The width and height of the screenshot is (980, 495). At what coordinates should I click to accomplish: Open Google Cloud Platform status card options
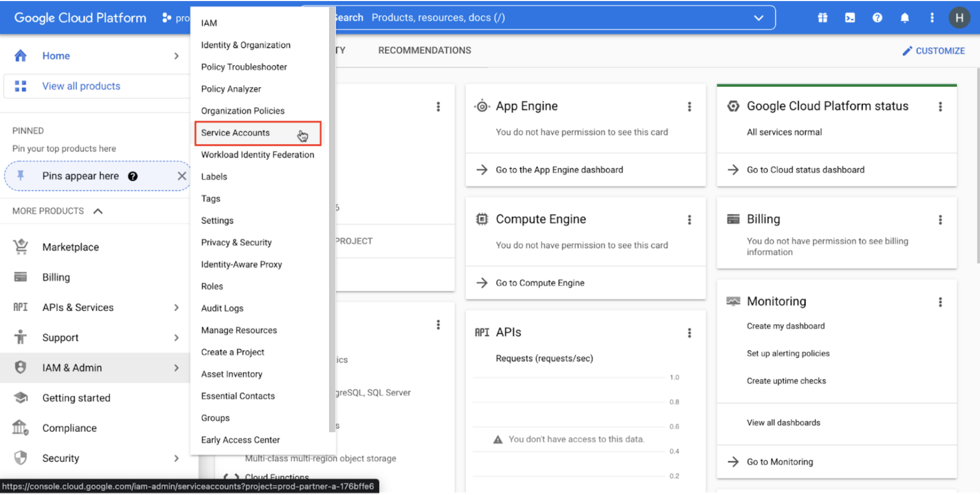pos(941,107)
